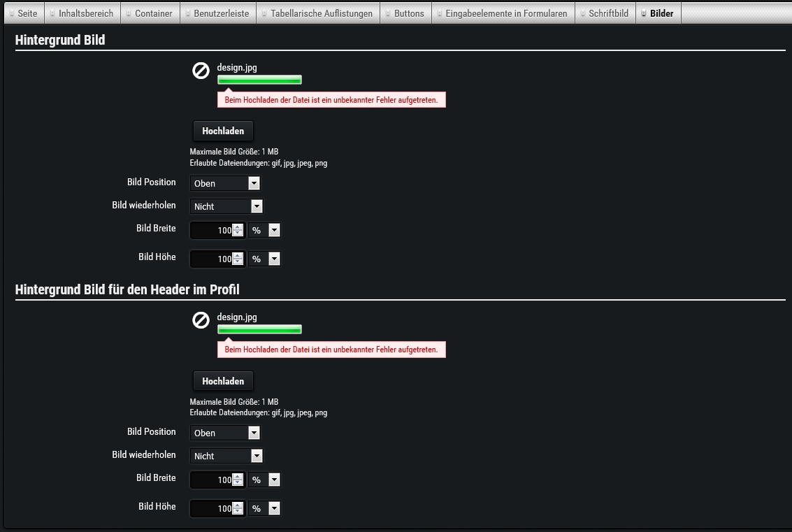Click the red upload error message in the profile header section
792x532 pixels.
pos(331,350)
